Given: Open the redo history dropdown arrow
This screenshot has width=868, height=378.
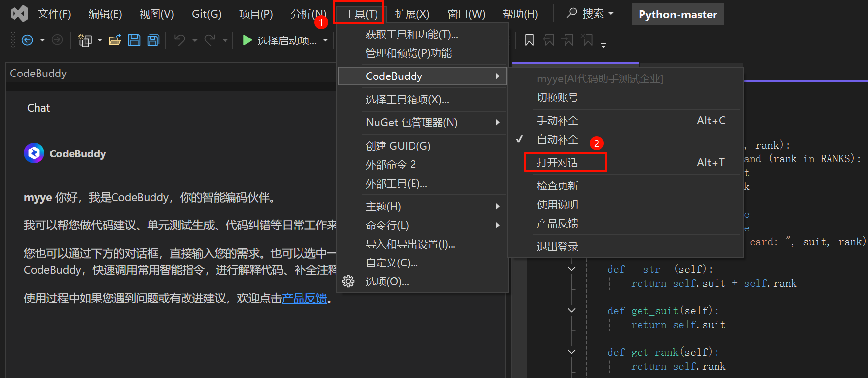Looking at the screenshot, I should 225,40.
